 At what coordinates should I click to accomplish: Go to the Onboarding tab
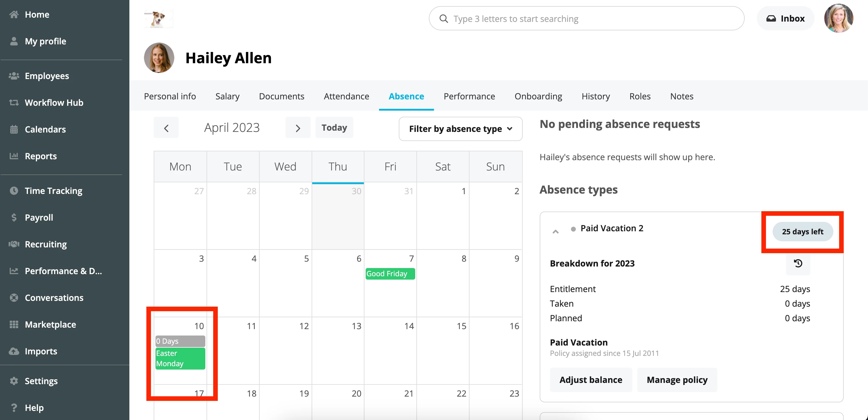point(538,96)
